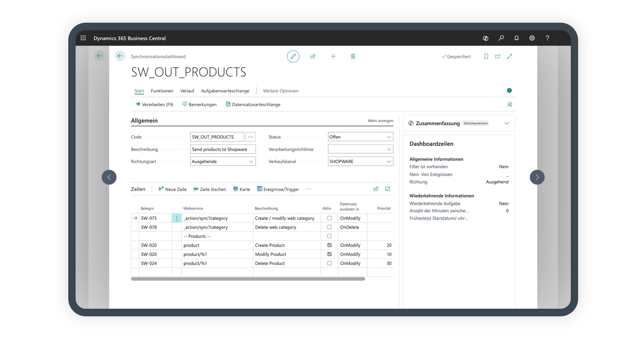Open the bookmark icon
644x338 pixels.
[486, 56]
